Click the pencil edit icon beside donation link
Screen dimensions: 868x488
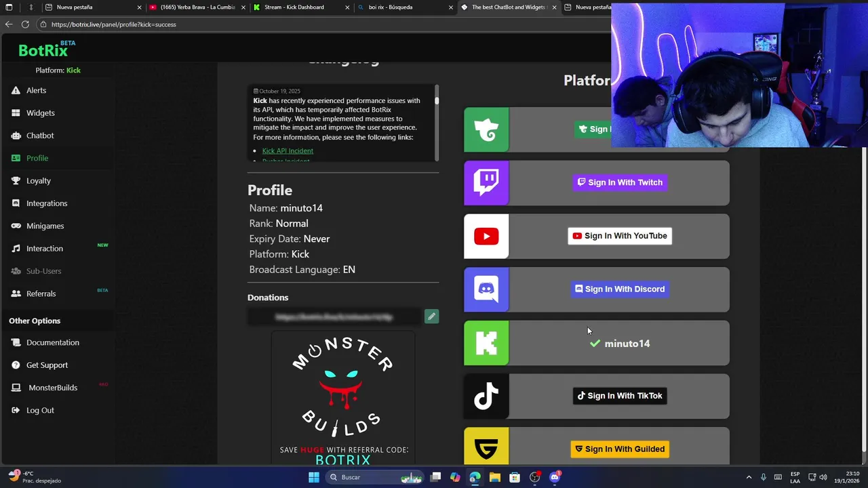point(431,317)
